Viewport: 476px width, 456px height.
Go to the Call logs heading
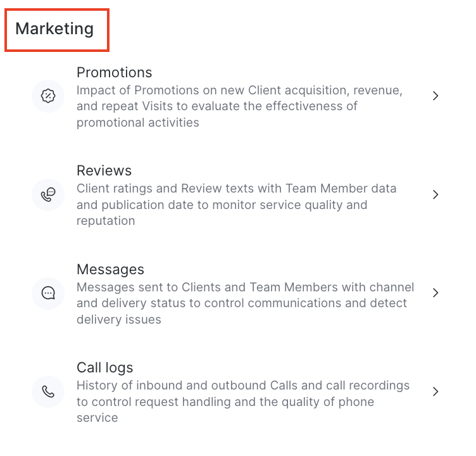click(x=104, y=367)
